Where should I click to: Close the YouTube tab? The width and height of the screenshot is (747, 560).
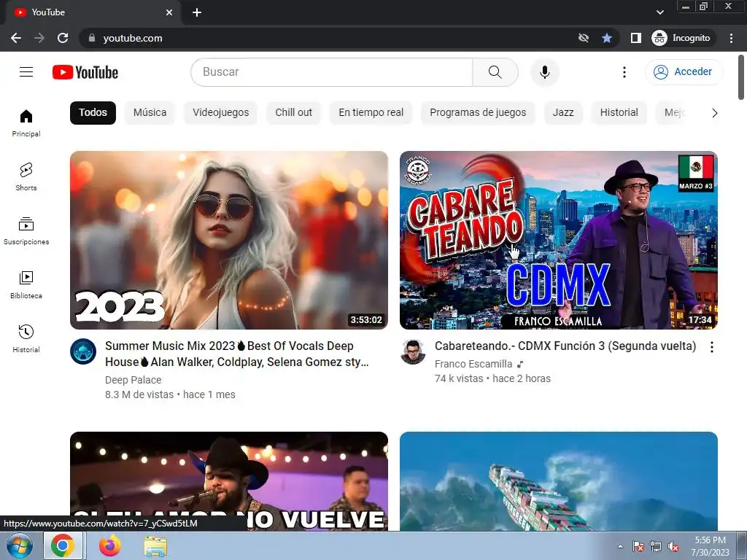169,12
